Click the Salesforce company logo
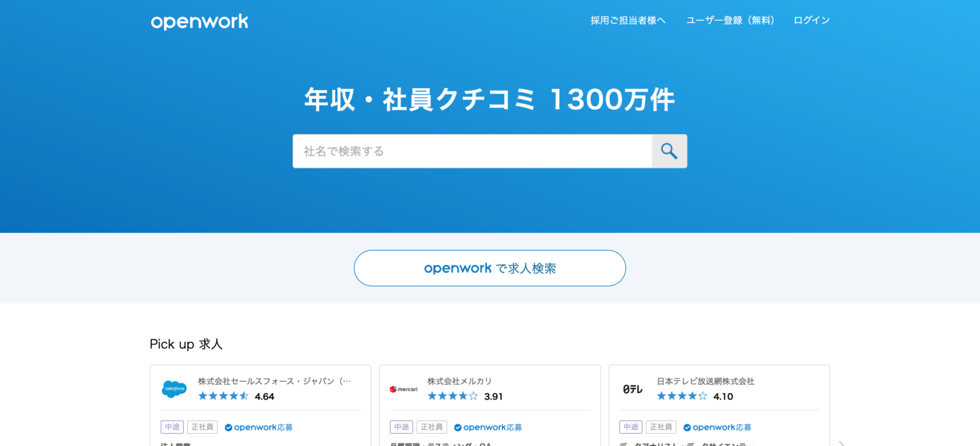This screenshot has height=446, width=980. pyautogui.click(x=174, y=389)
